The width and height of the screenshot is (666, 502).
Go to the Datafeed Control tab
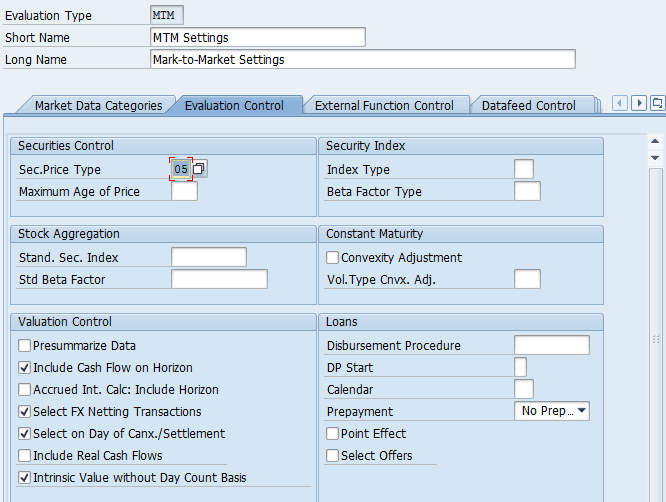pos(528,105)
